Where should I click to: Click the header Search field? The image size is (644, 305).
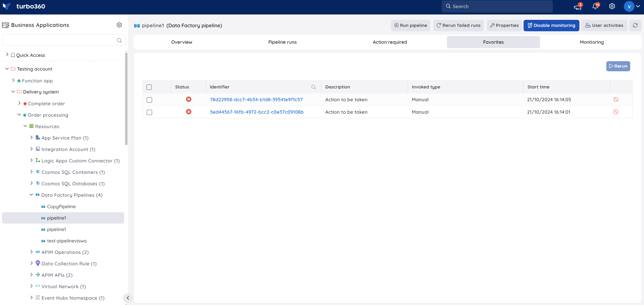497,6
